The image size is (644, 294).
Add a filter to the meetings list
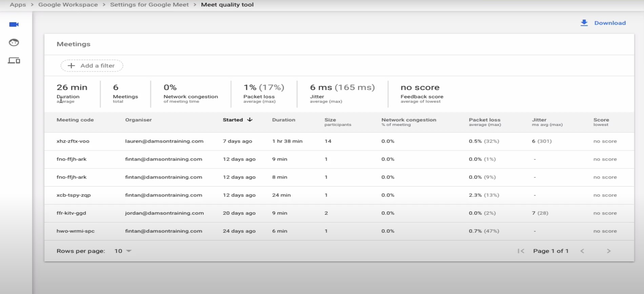[x=92, y=66]
